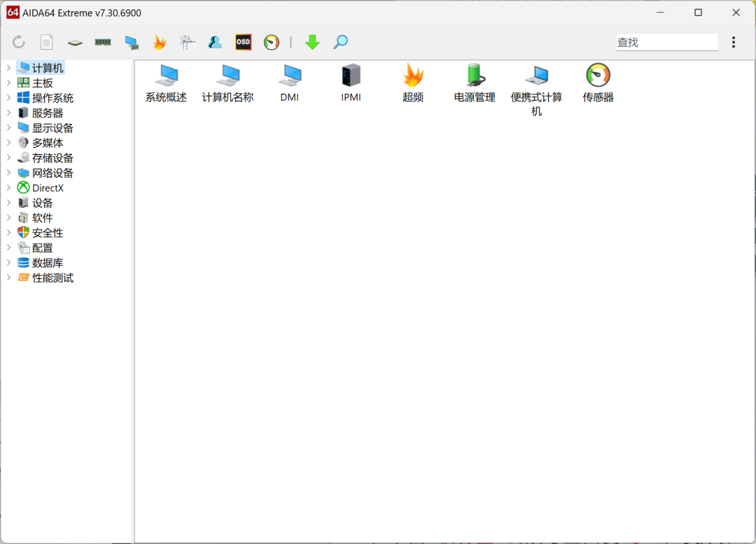756x544 pixels.
Task: Expand the 计算机 tree node
Action: pyautogui.click(x=8, y=68)
